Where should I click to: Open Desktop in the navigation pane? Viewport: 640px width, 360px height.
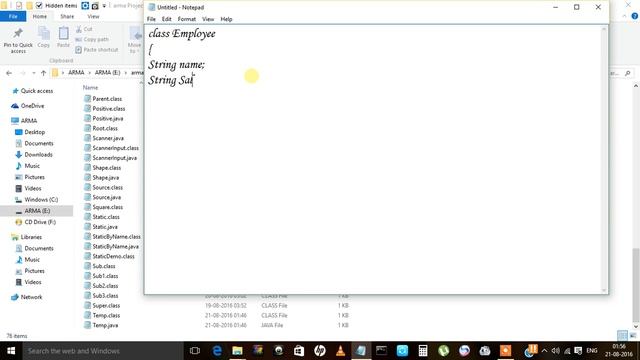click(35, 132)
